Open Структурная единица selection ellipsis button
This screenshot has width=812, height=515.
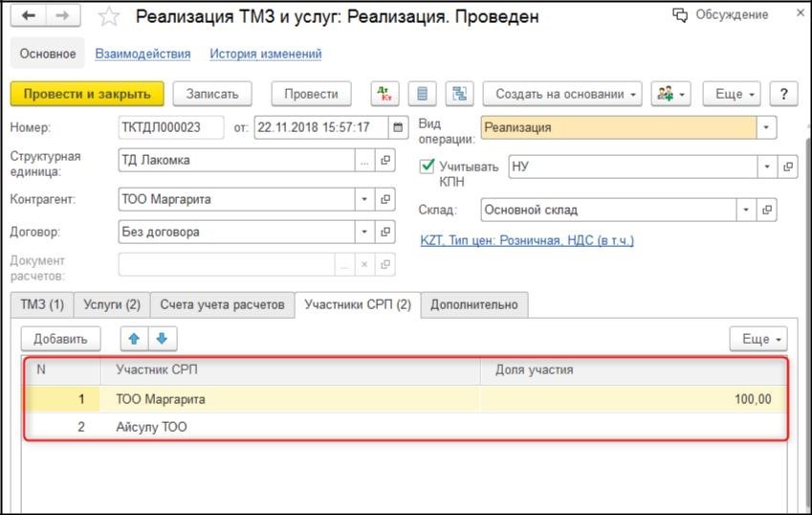pos(364,161)
